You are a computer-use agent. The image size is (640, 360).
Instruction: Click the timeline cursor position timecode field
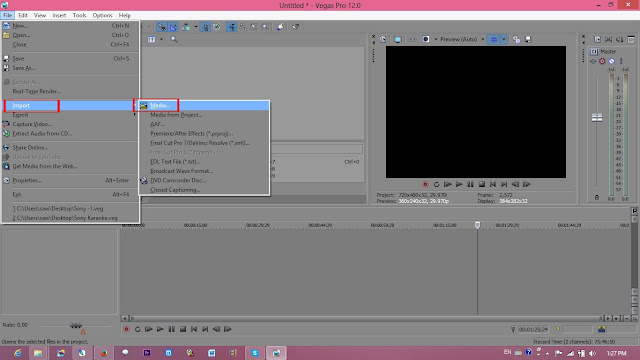(x=533, y=329)
